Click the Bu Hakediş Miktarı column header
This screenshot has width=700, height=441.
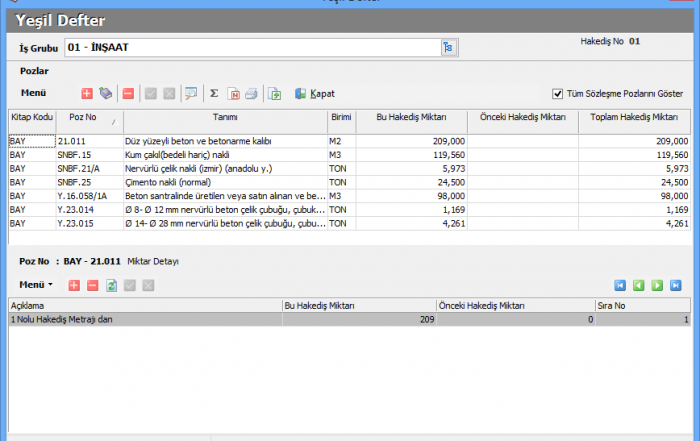pyautogui.click(x=410, y=118)
